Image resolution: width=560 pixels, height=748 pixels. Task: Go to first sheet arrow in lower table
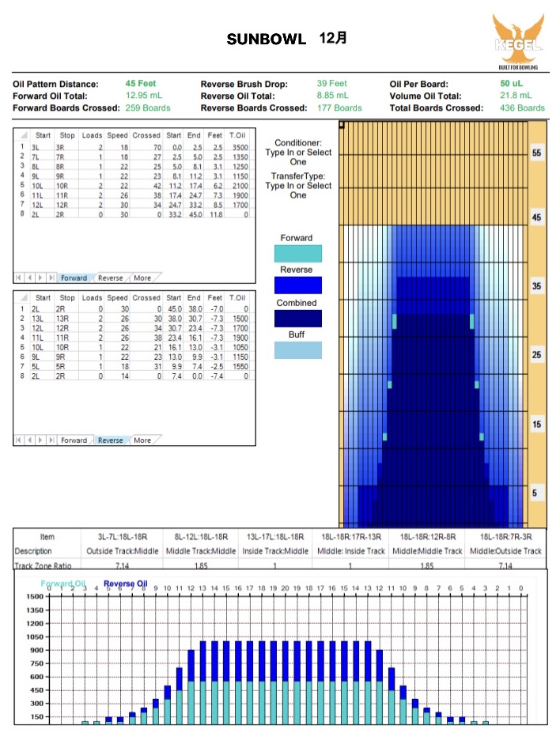pyautogui.click(x=18, y=440)
